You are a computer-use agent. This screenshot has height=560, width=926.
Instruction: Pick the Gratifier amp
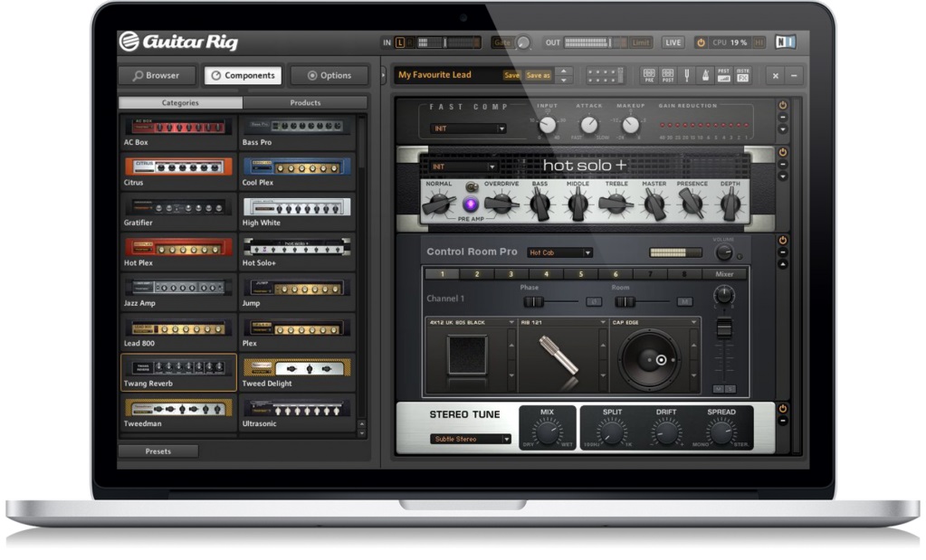tap(178, 213)
